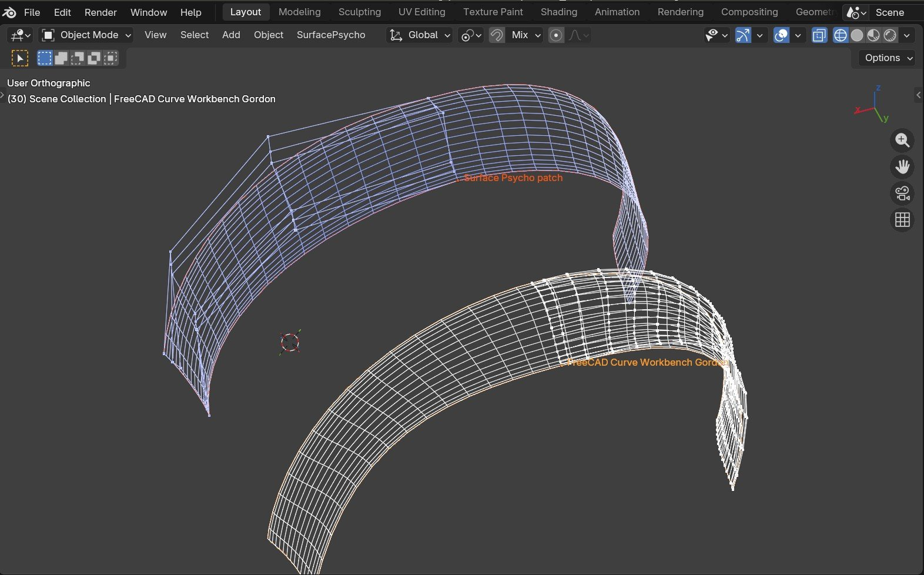
Task: Switch to the Compositing workspace tab
Action: coord(749,12)
